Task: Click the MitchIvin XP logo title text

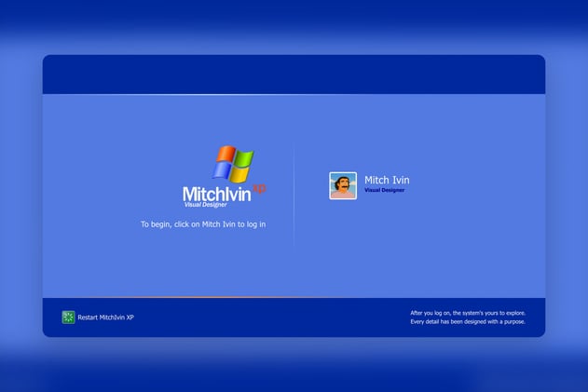Action: pos(225,194)
